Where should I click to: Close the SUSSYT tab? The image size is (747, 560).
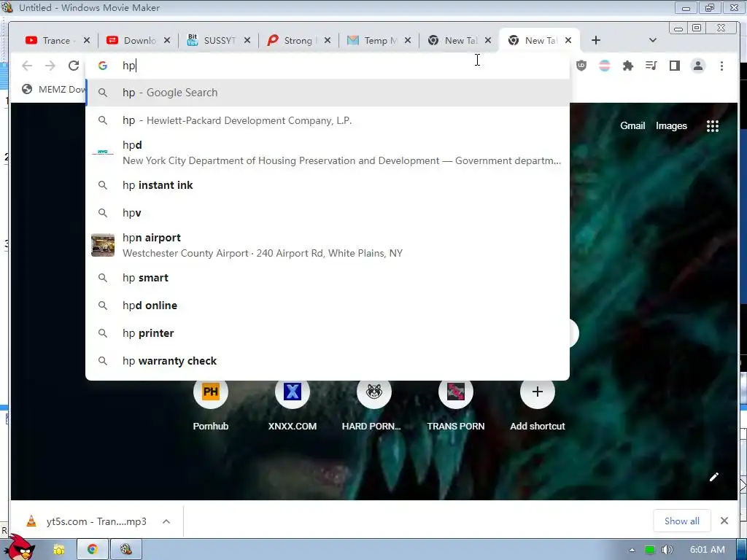click(x=247, y=41)
